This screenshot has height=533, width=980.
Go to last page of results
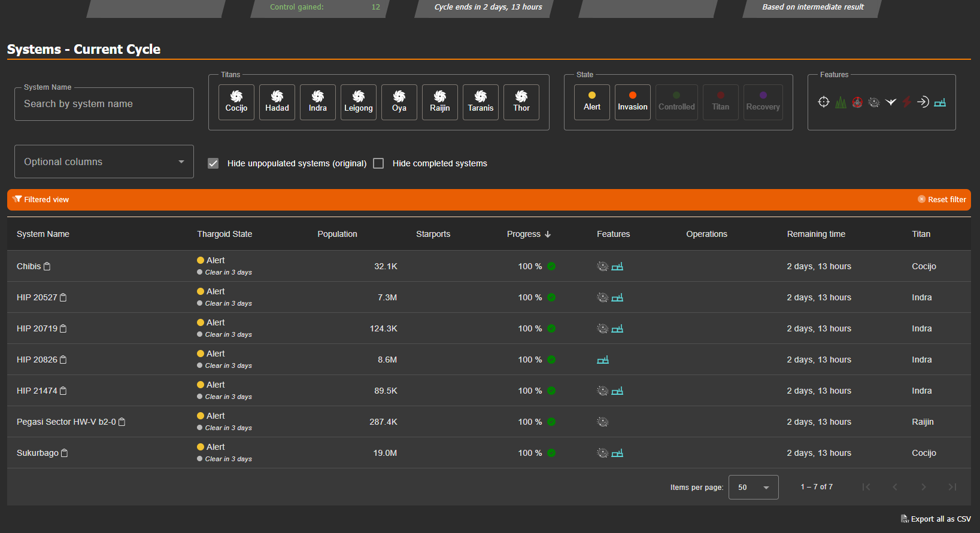[x=952, y=487]
